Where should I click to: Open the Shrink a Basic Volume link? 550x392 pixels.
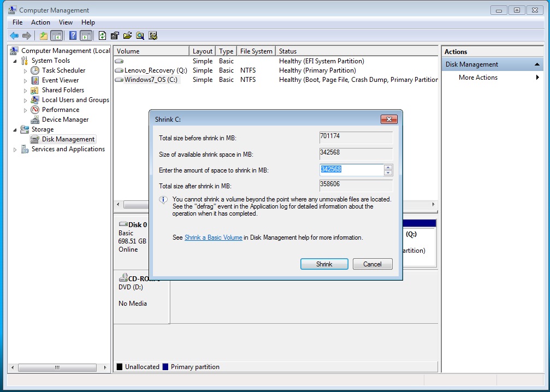click(x=213, y=237)
